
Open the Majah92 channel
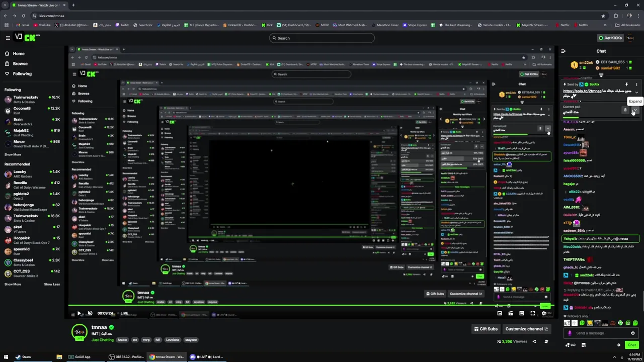[31, 132]
